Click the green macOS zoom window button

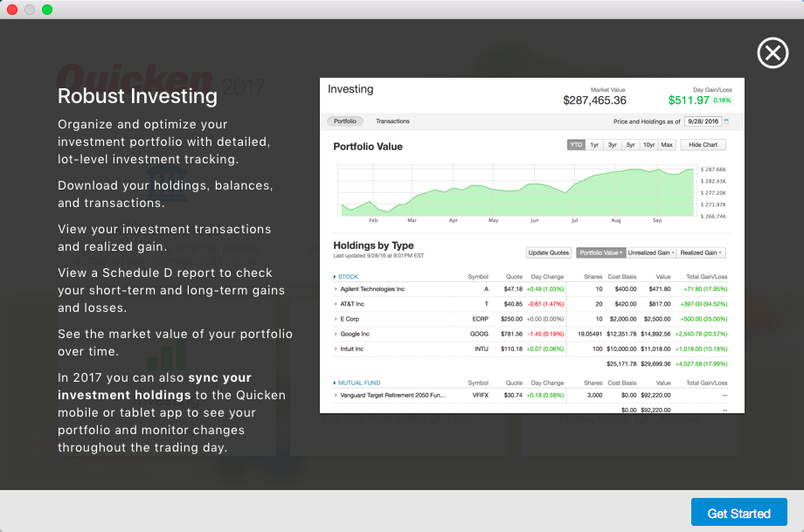tap(47, 10)
